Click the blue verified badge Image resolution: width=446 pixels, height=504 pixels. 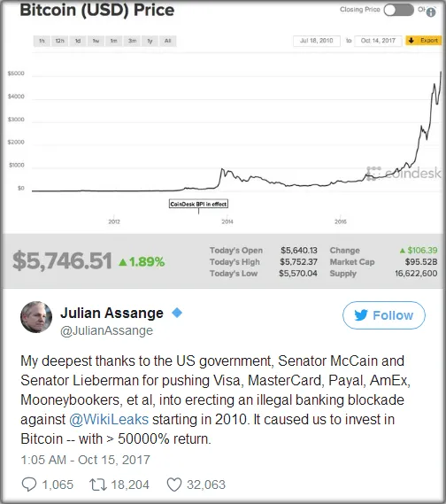click(x=177, y=313)
